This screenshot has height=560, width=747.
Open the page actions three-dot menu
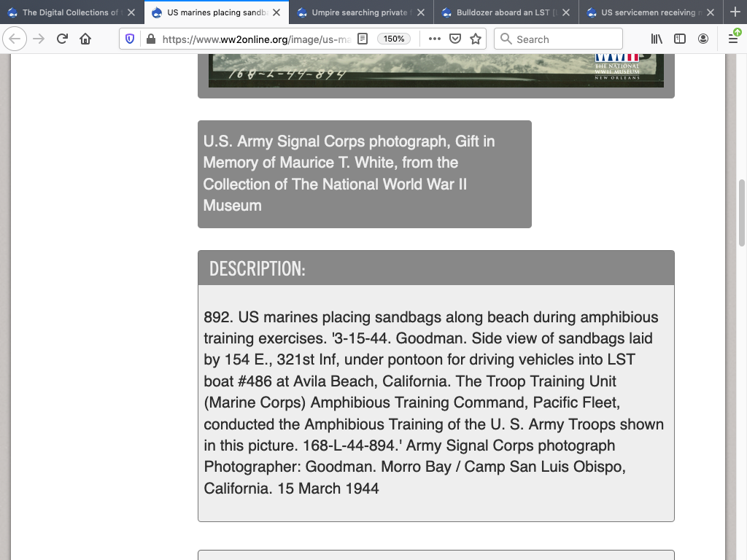pos(435,39)
